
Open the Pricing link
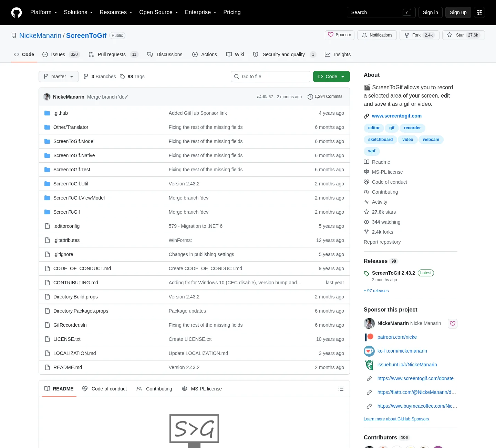coord(232,12)
